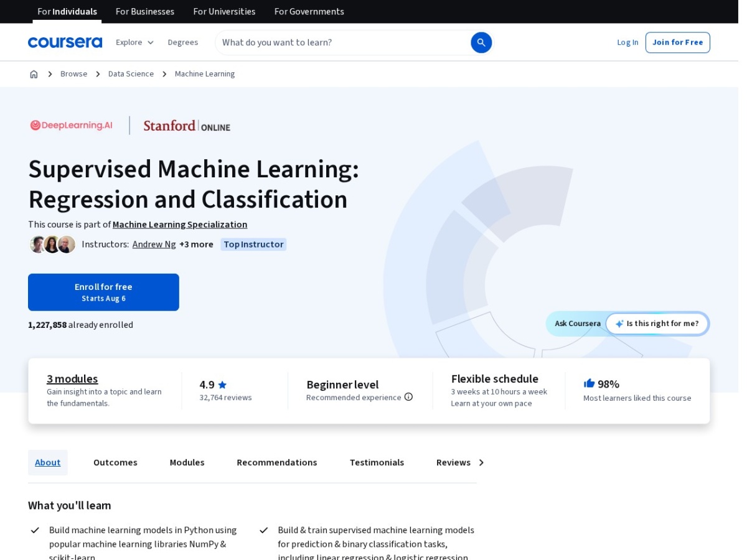
Task: Click the blue search magnifier button
Action: 481,42
